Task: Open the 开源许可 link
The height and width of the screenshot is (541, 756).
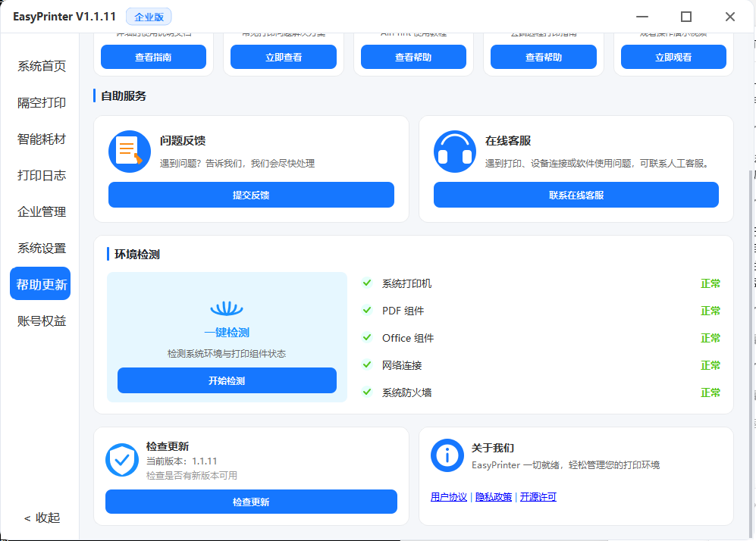Action: (x=538, y=497)
